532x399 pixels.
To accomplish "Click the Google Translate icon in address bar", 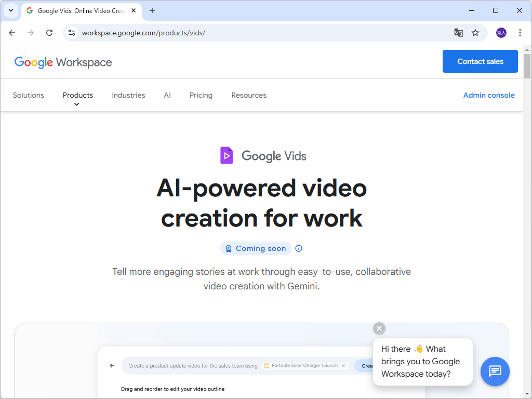I will tap(458, 32).
